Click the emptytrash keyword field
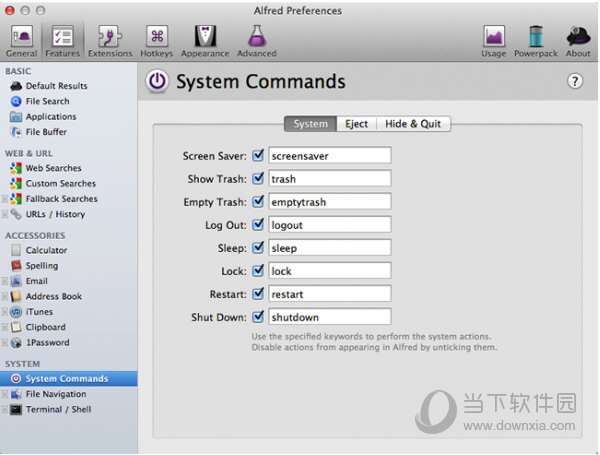This screenshot has width=600, height=455. pos(329,201)
